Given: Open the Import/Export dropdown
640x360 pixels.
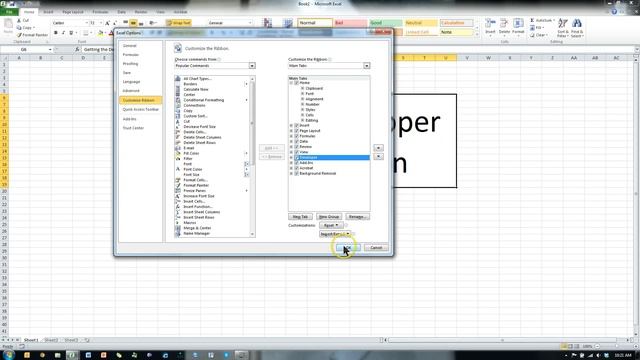Looking at the screenshot, I should (335, 234).
